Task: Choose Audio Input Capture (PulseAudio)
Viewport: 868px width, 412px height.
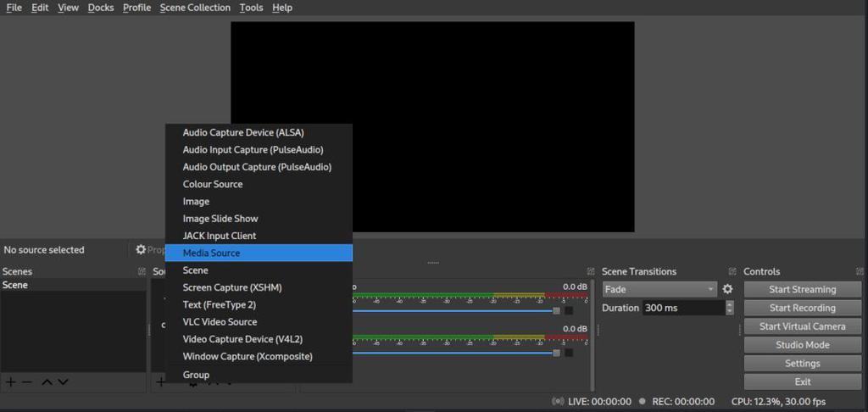Action: [x=259, y=149]
